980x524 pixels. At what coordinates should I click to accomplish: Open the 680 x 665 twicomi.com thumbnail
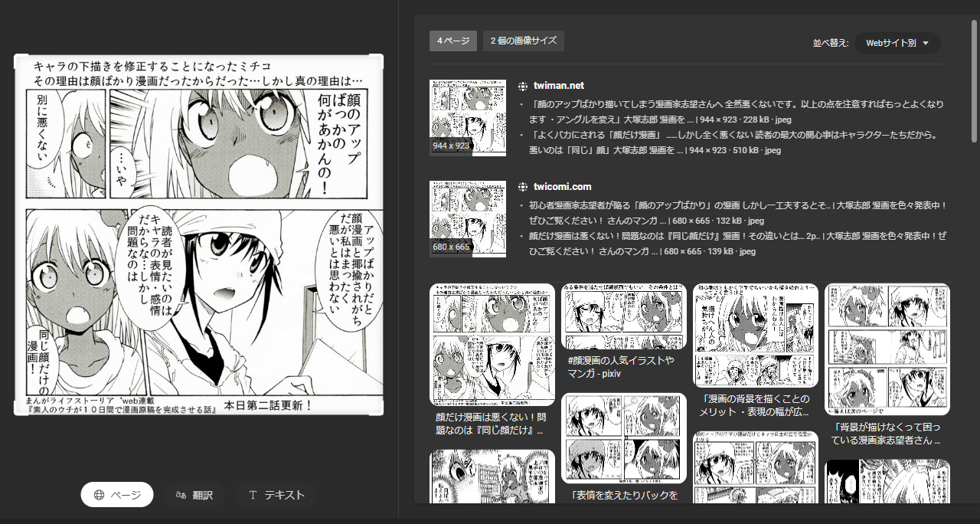(x=467, y=219)
